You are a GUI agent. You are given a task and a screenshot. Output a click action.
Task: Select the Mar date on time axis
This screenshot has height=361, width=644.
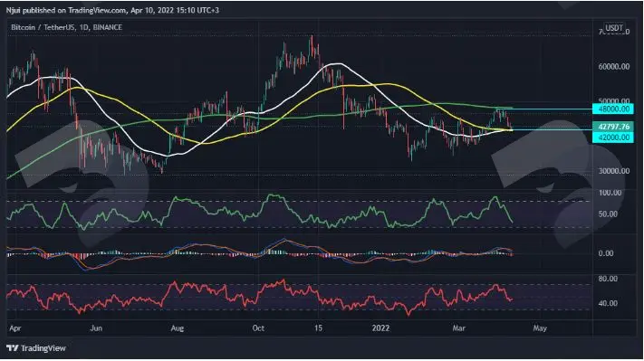[458, 328]
